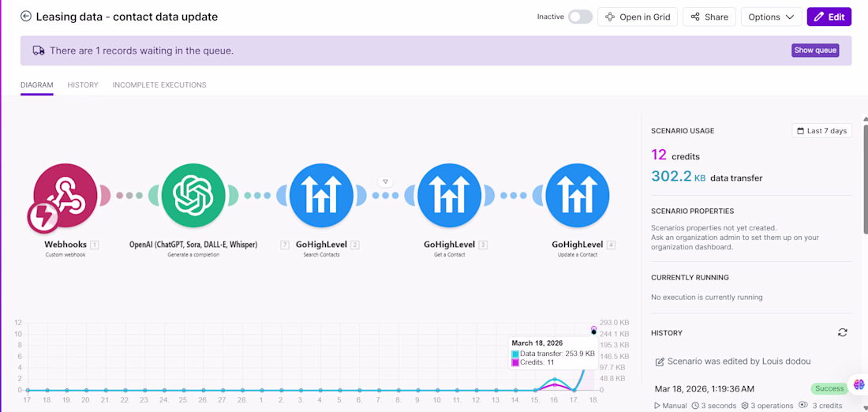Switch to the Diagram tab
This screenshot has height=412, width=868.
(37, 84)
